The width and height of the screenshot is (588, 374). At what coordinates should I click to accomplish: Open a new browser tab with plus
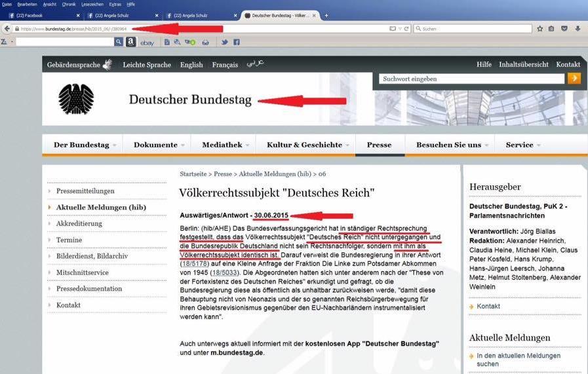click(x=326, y=15)
